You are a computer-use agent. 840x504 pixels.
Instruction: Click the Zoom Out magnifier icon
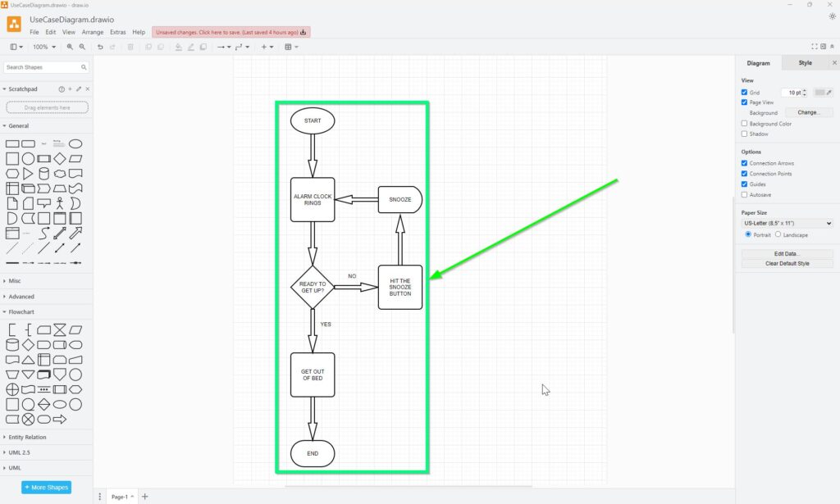(82, 47)
